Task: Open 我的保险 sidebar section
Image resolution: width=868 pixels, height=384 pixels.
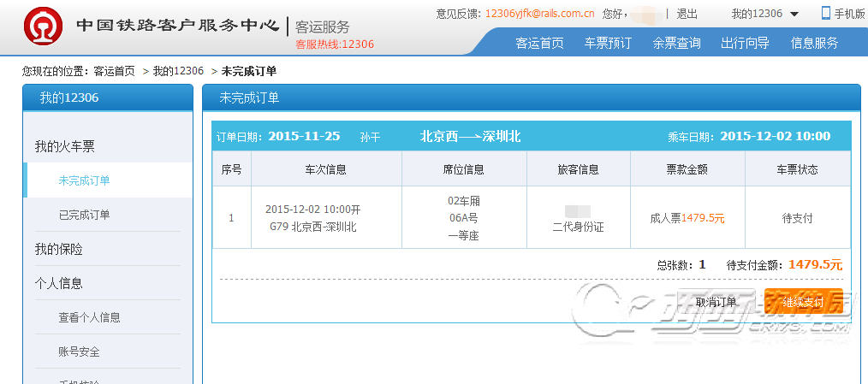Action: pos(59,250)
